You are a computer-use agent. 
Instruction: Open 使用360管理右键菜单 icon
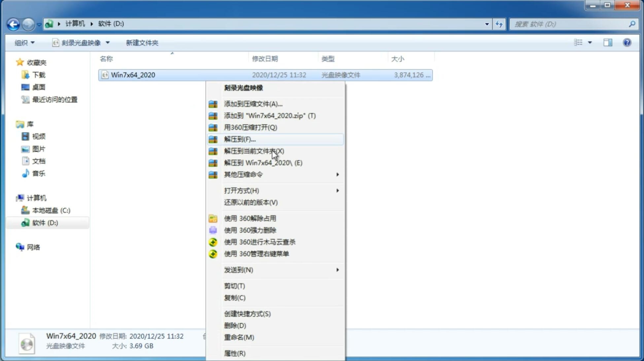[x=214, y=253]
